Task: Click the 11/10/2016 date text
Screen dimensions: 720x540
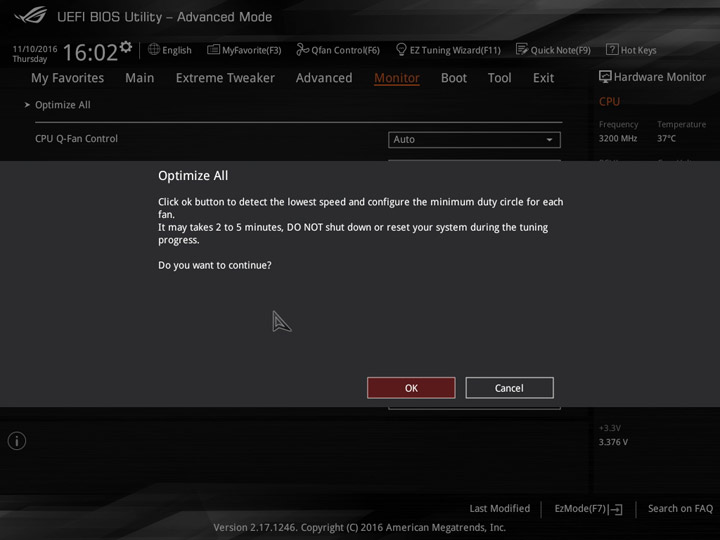Action: [35, 49]
